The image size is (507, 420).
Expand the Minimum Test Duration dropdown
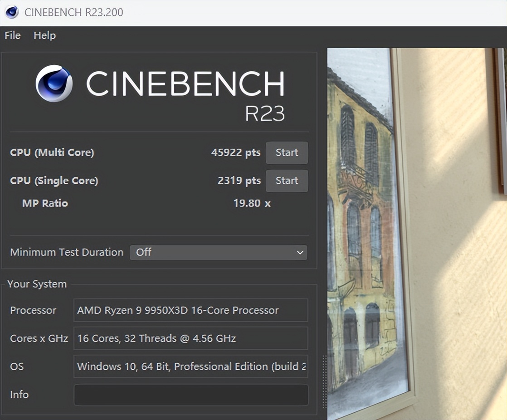tap(219, 252)
